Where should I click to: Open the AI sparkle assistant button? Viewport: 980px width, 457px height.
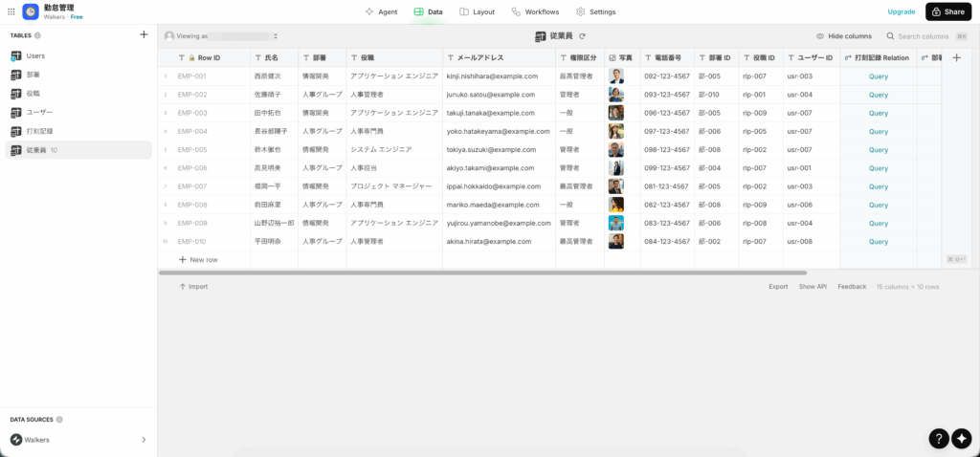[962, 438]
